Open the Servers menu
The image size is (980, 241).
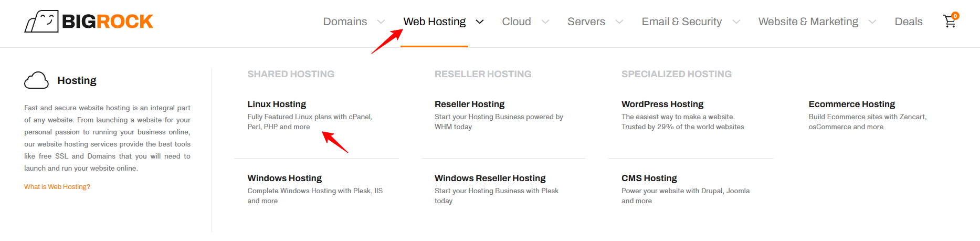pyautogui.click(x=586, y=22)
